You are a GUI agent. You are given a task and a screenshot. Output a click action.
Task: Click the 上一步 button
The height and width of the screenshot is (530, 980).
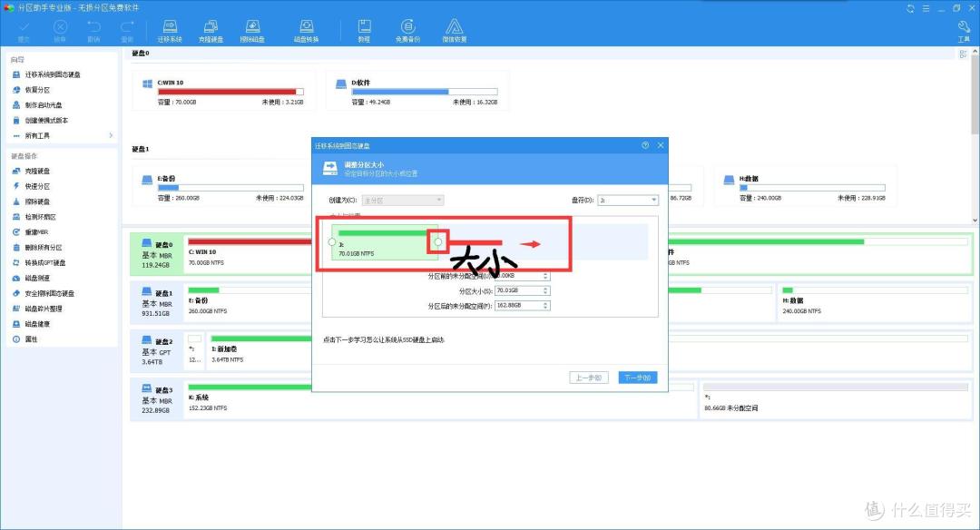click(x=588, y=378)
